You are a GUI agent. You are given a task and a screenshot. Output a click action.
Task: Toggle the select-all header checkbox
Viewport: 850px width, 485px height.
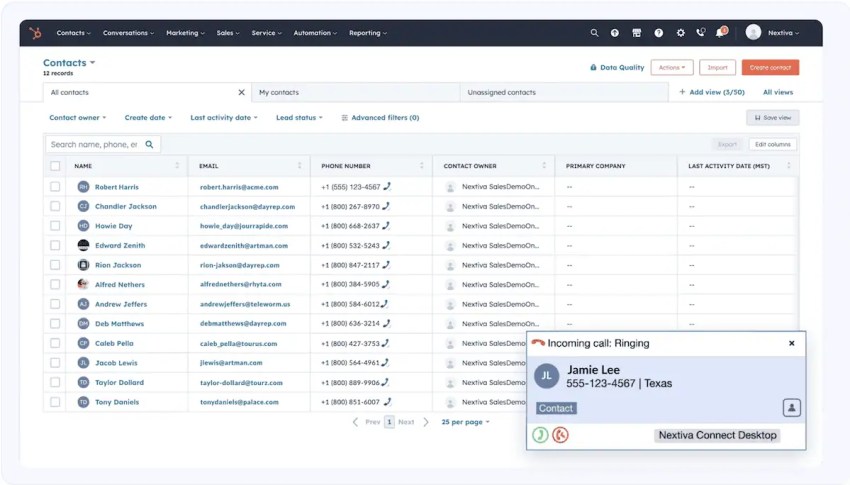pyautogui.click(x=55, y=166)
